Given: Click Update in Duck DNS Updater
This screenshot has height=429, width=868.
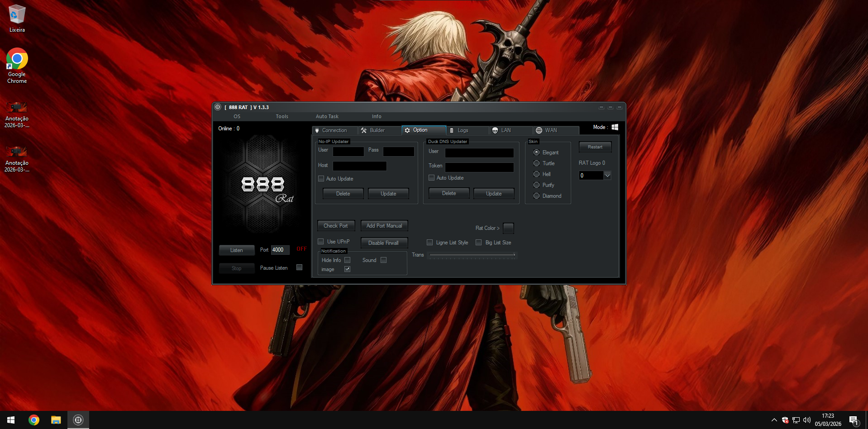Looking at the screenshot, I should pyautogui.click(x=494, y=194).
